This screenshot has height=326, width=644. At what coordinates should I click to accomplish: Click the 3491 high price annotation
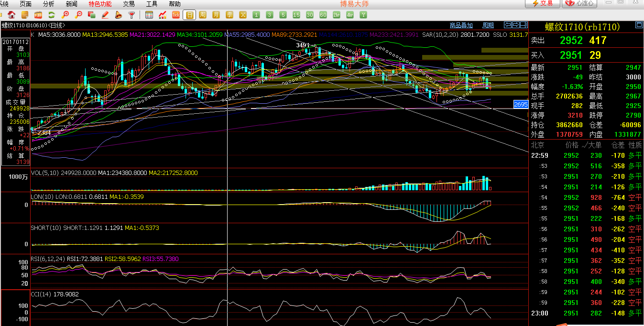[x=303, y=45]
